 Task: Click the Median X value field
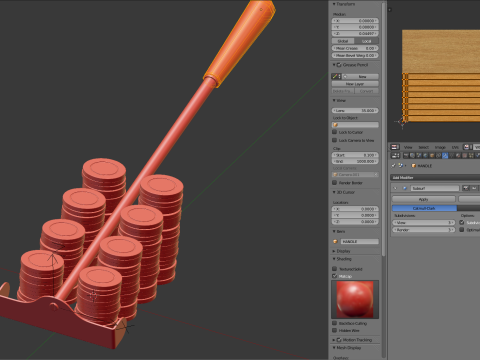pos(355,21)
